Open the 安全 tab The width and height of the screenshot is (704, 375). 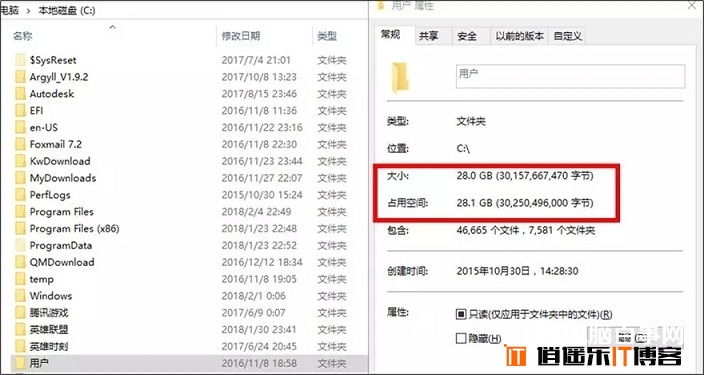click(467, 36)
